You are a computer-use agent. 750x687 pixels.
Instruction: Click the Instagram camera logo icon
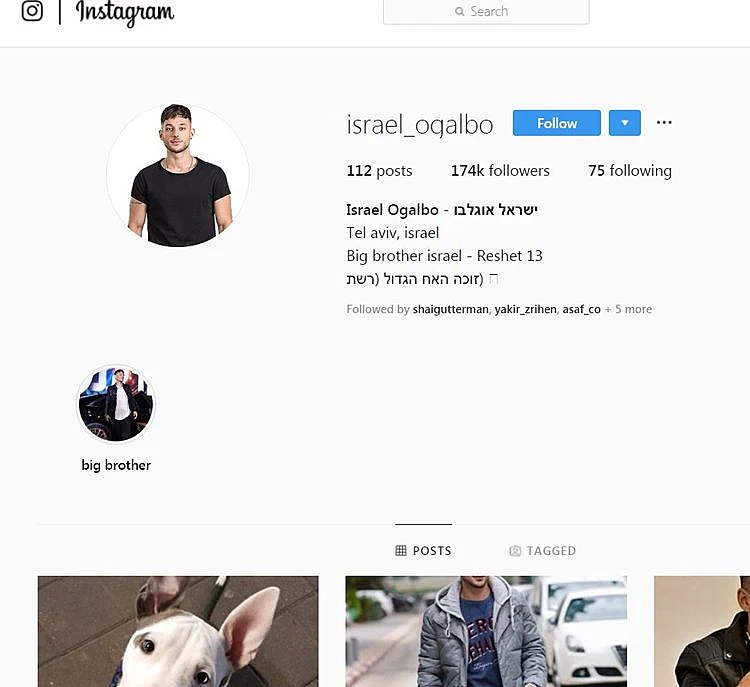pos(32,11)
